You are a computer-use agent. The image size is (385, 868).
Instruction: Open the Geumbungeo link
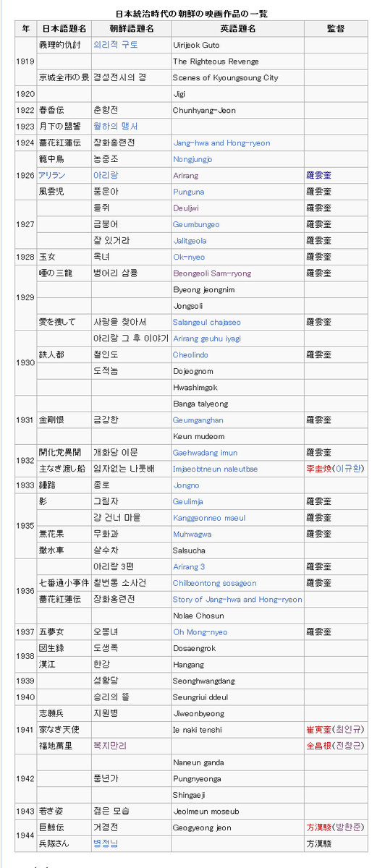tap(196, 225)
